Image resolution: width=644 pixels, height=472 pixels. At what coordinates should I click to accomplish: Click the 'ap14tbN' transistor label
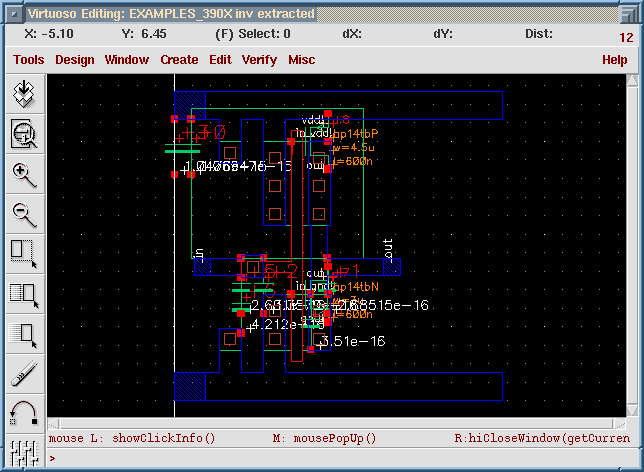(x=355, y=287)
